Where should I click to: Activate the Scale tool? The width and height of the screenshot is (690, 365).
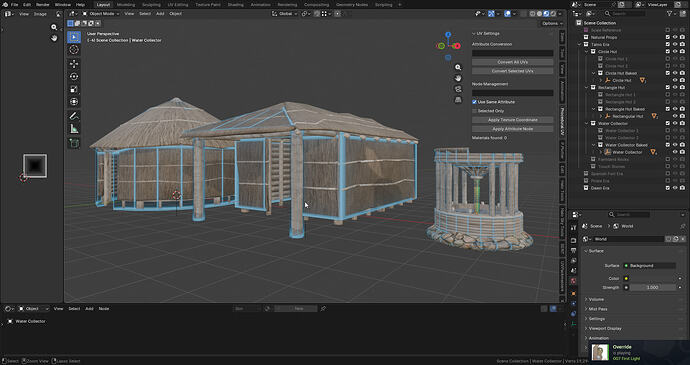click(x=74, y=89)
